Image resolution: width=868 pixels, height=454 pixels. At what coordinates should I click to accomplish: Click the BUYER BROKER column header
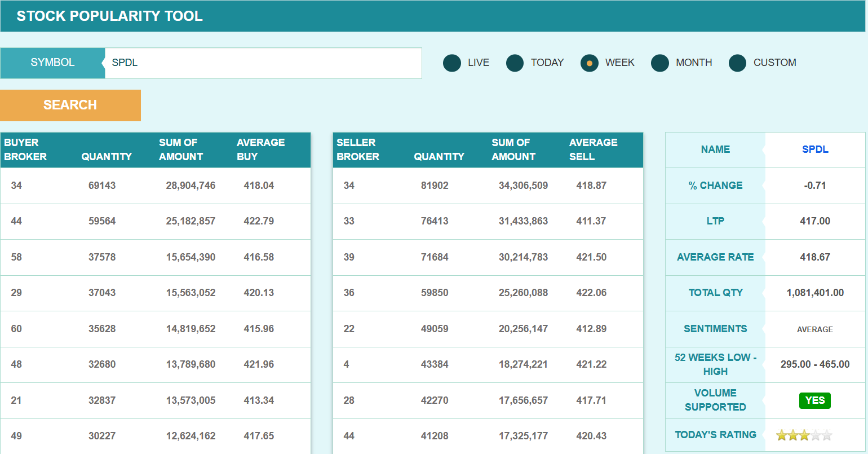pyautogui.click(x=25, y=150)
